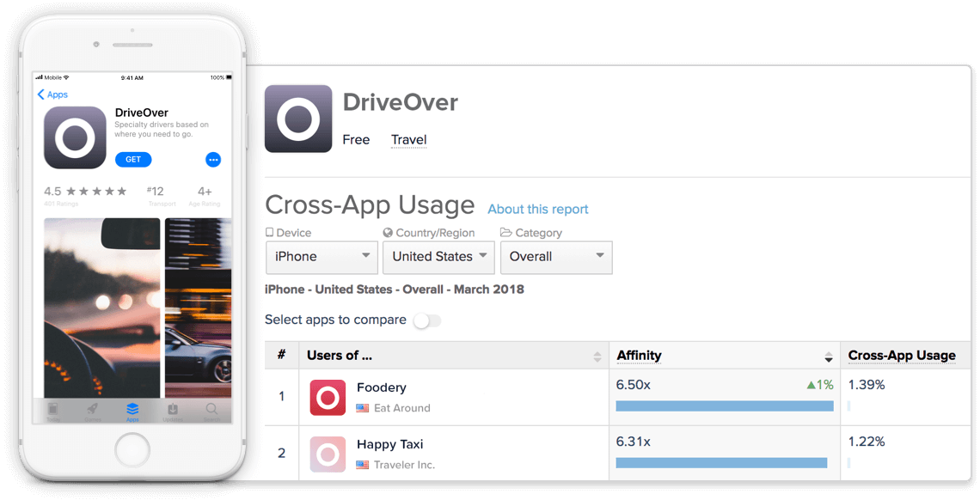Tap the first driving screenshot thumbnail
This screenshot has width=980, height=500.
(102, 308)
